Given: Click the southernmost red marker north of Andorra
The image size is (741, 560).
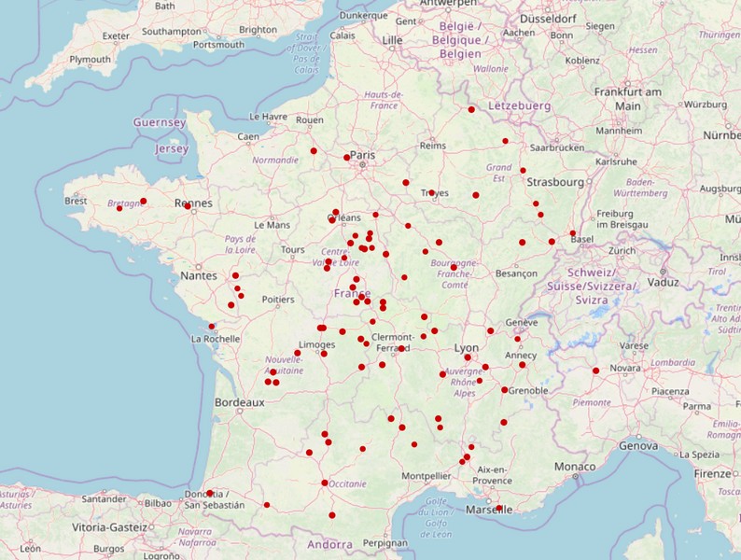Looking at the screenshot, I should pos(332,515).
